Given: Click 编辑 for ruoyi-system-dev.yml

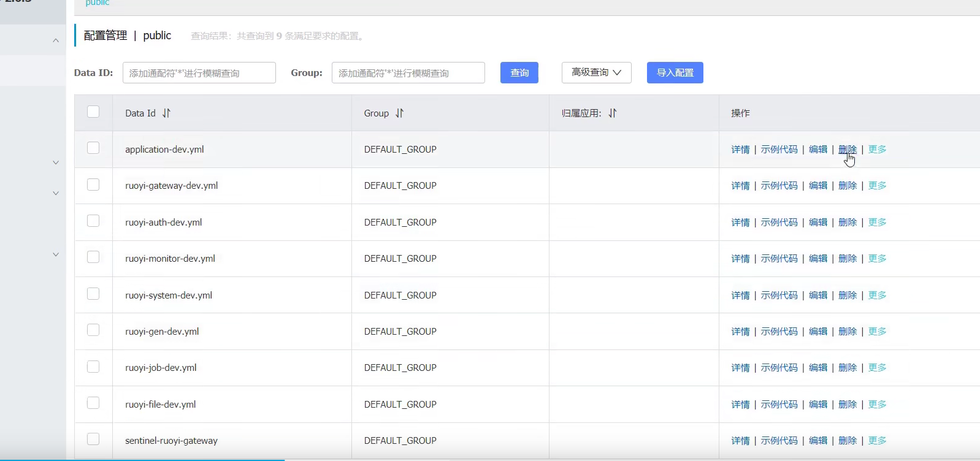Looking at the screenshot, I should (818, 295).
